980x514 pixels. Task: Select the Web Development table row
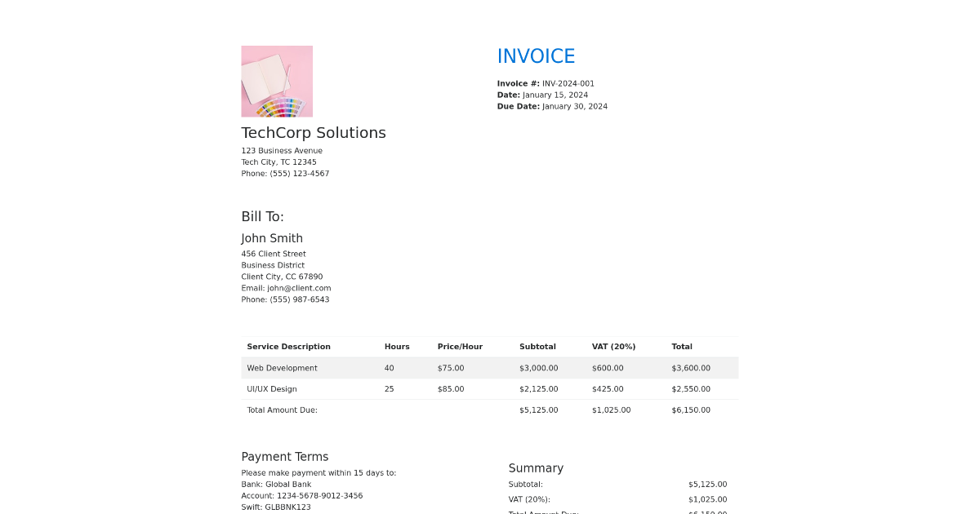point(490,368)
